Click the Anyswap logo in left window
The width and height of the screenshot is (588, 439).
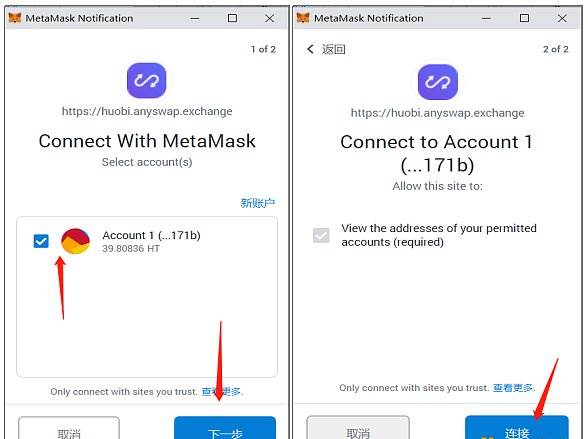[x=146, y=80]
